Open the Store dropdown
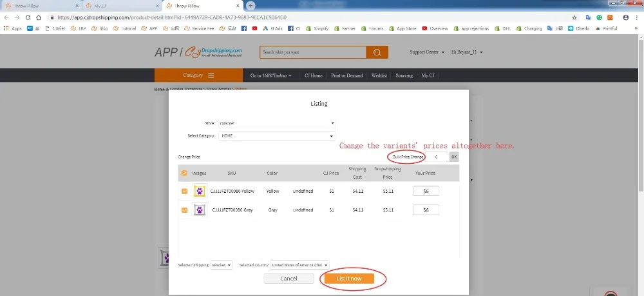The height and width of the screenshot is (296, 644). pos(277,123)
